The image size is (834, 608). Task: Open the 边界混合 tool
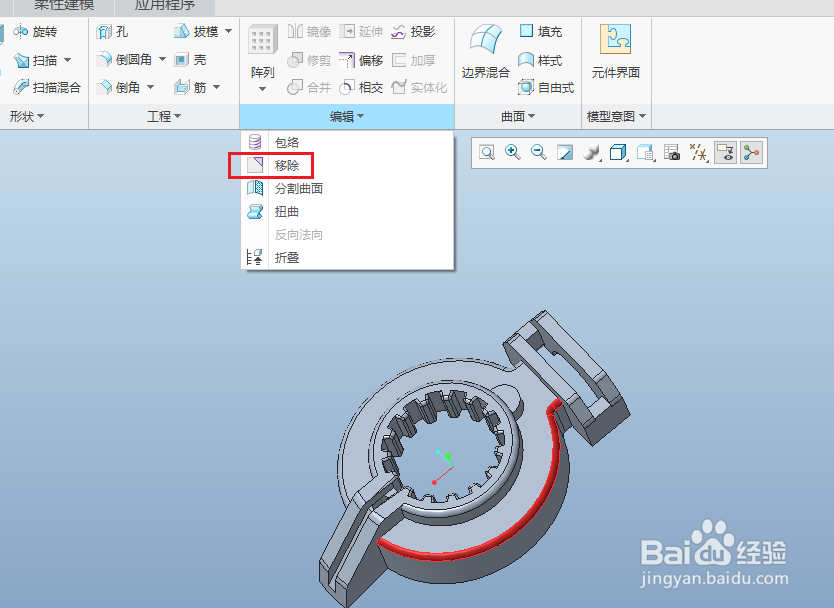pos(485,51)
